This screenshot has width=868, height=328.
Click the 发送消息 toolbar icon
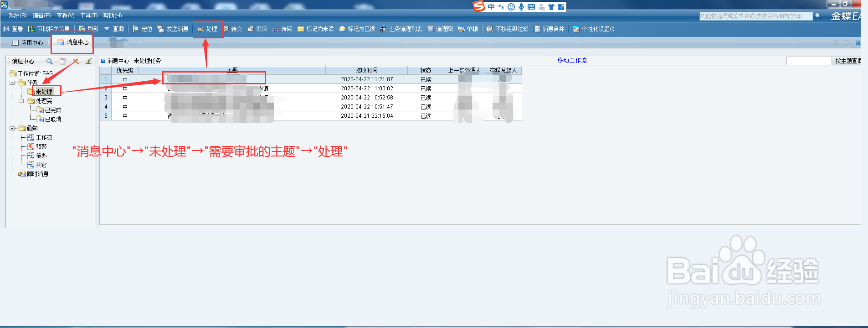pos(160,29)
